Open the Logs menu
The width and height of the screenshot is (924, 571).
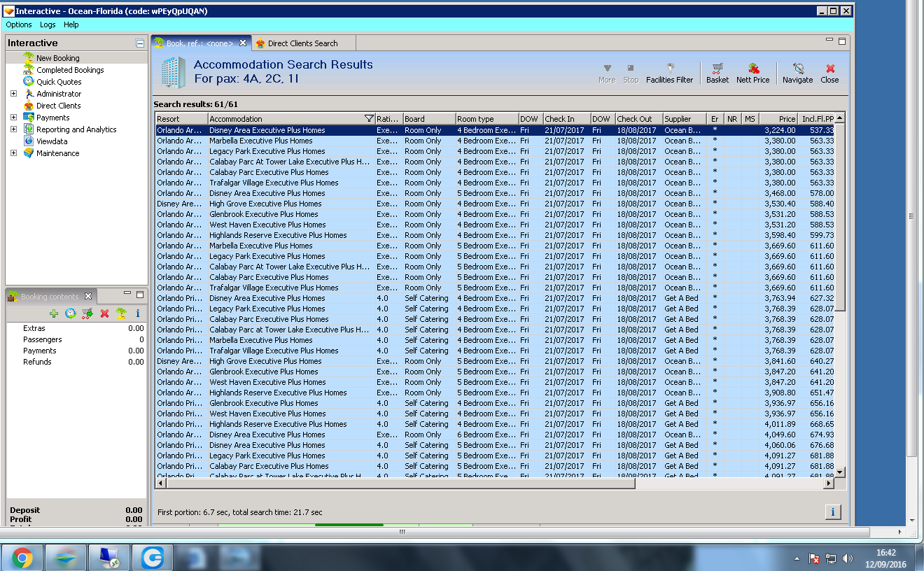point(48,24)
